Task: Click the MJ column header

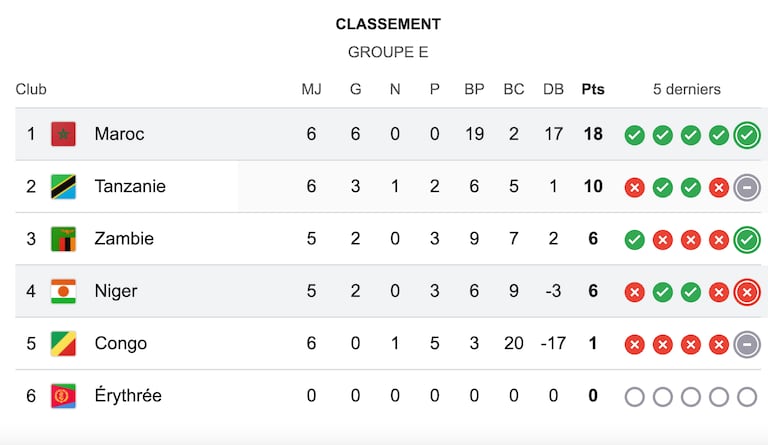Action: 312,89
